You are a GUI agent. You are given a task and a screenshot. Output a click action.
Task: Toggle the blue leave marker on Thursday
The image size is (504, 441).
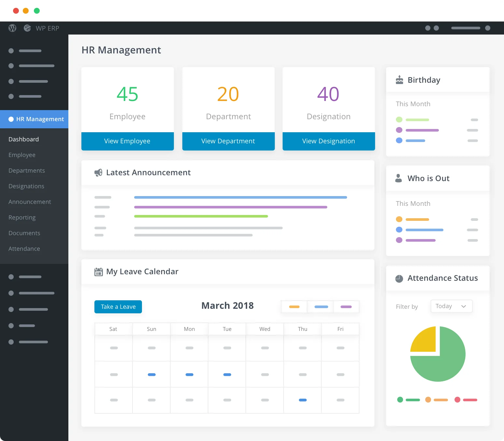302,400
